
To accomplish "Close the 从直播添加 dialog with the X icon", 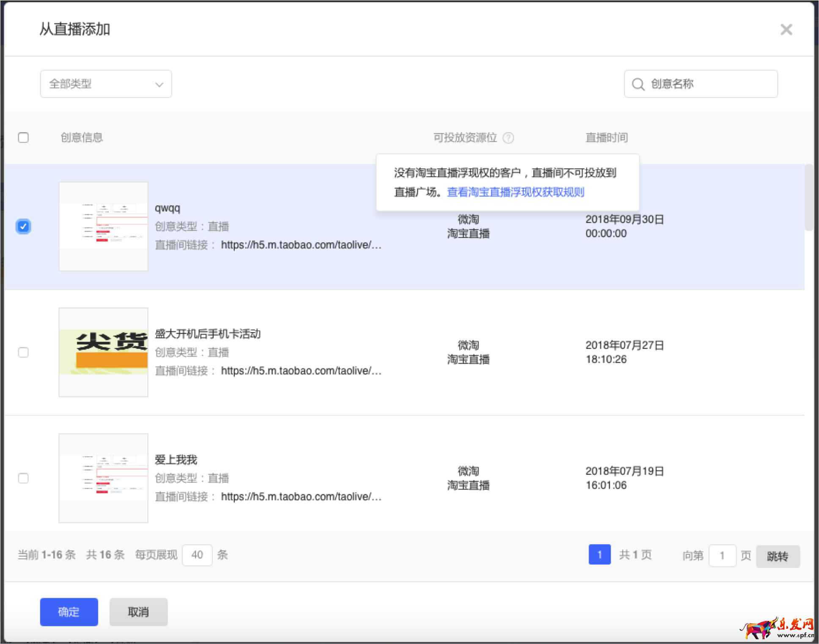I will 786,30.
